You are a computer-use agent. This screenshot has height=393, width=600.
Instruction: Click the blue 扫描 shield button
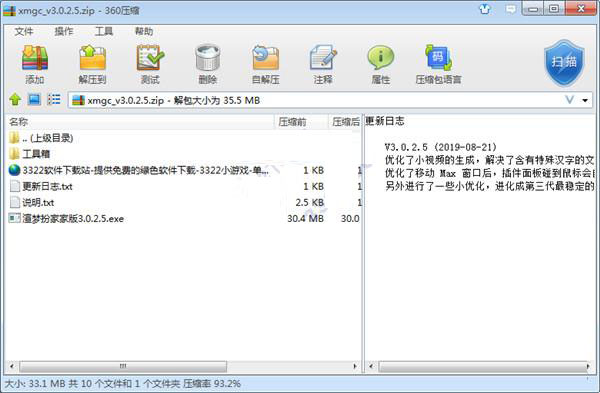click(x=564, y=63)
